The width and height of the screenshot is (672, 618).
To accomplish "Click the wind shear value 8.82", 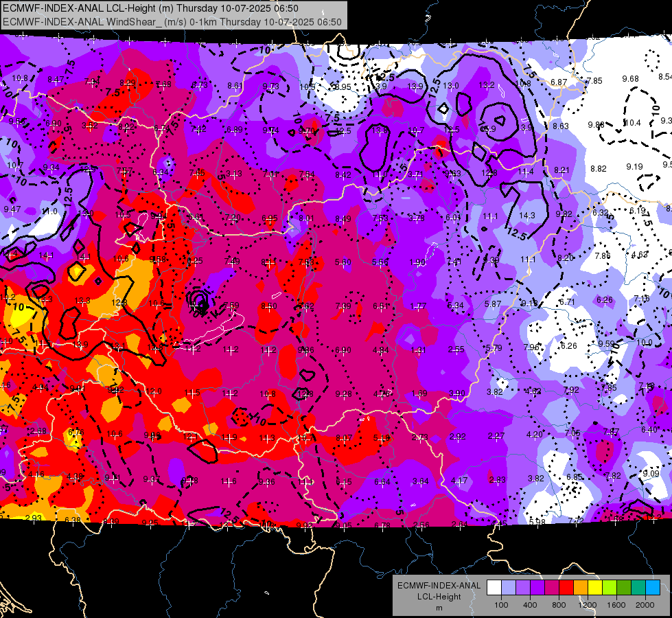I will point(599,168).
